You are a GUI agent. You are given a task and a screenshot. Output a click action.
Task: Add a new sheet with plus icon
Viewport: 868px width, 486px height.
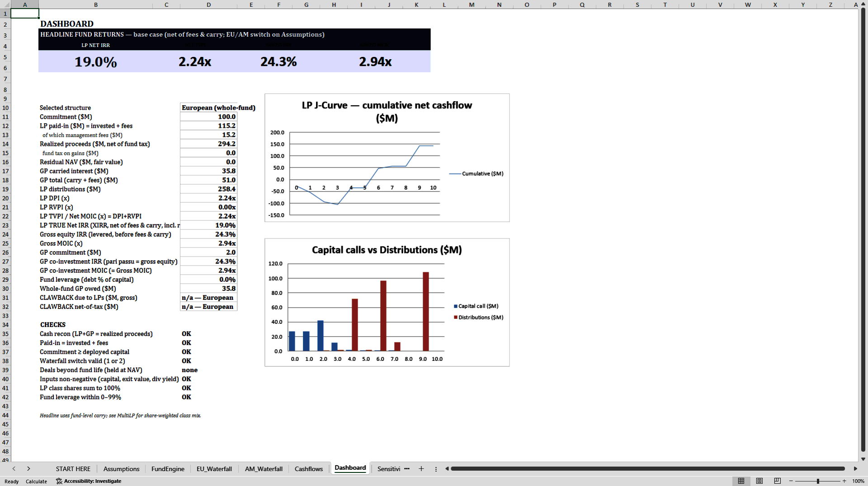click(x=421, y=469)
